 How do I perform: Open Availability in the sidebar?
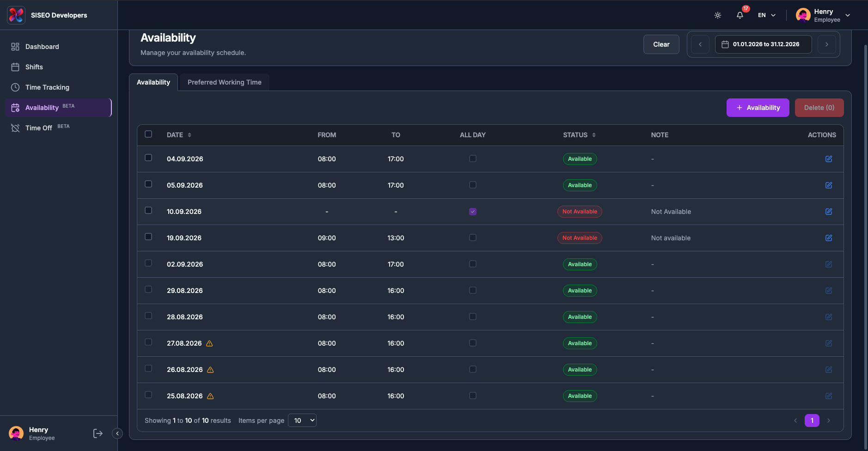coord(59,108)
